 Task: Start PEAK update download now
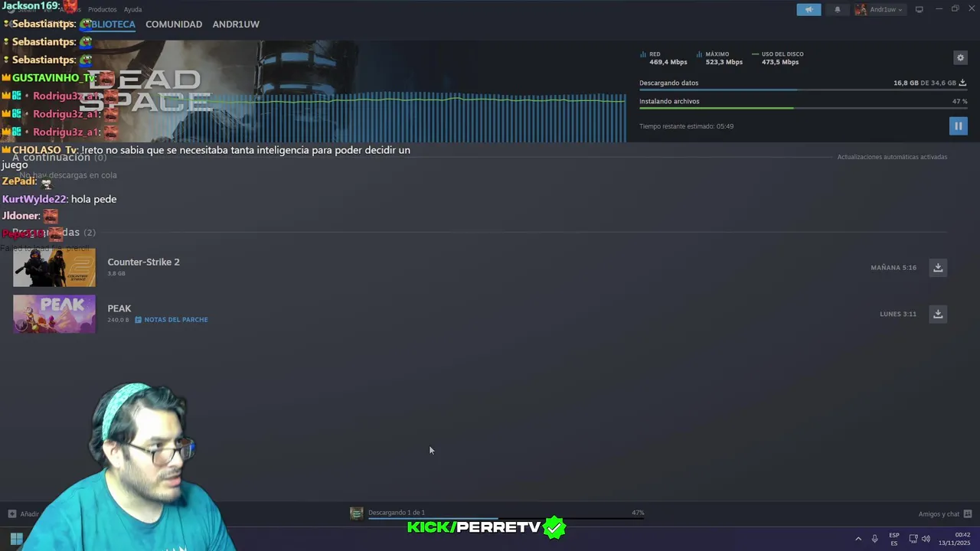coord(938,314)
